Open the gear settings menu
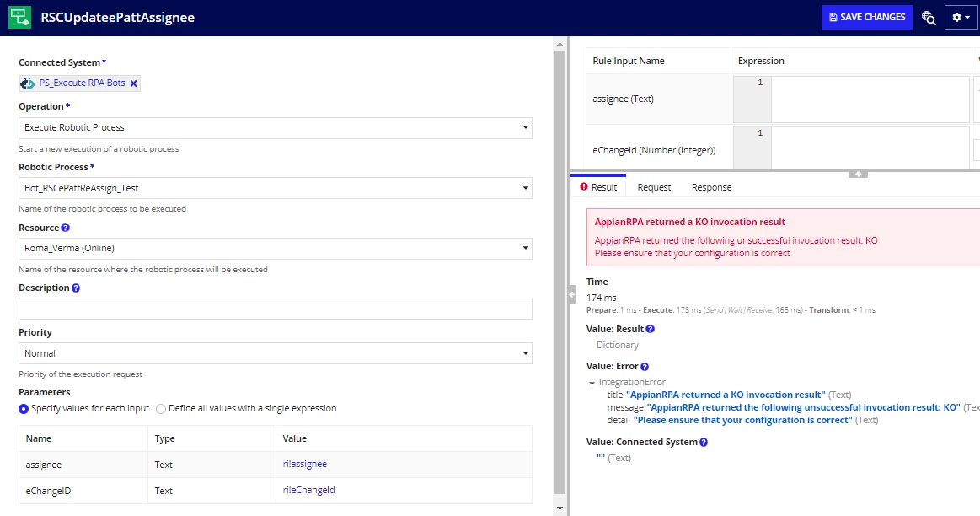This screenshot has height=516, width=980. (x=961, y=18)
